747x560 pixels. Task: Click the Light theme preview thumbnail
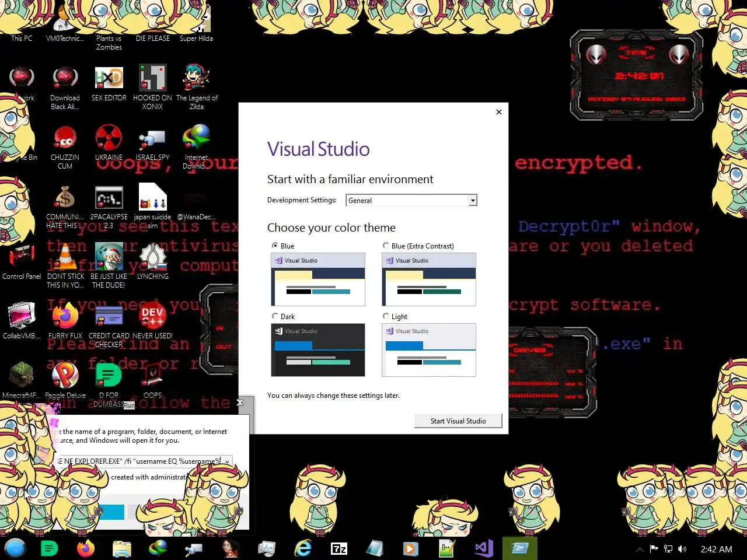[x=429, y=350]
